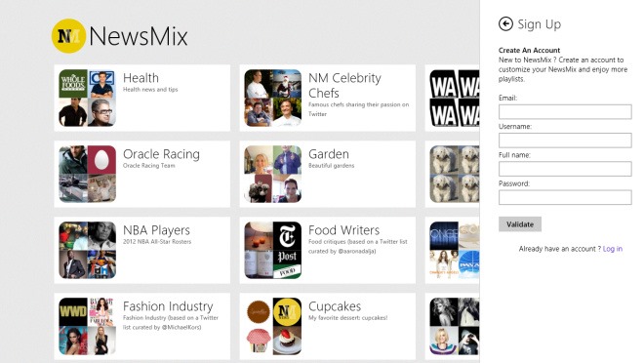Open the black-and-white portraits tile
Screen dimensions: 644x363
455,326
